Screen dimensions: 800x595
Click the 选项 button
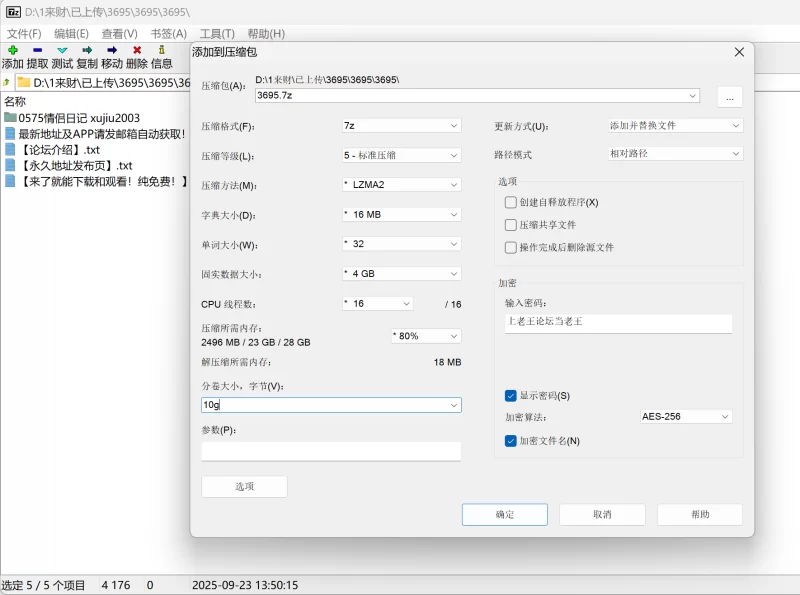coord(244,487)
